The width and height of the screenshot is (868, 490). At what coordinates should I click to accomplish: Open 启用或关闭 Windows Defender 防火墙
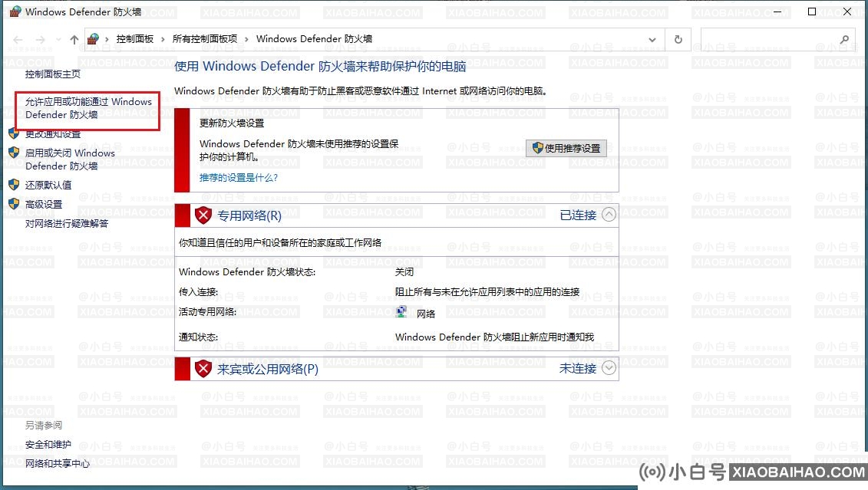[x=70, y=159]
